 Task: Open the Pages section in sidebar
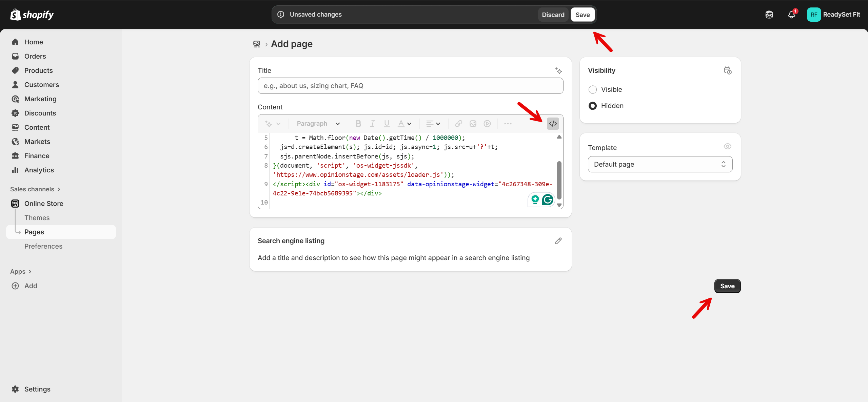34,232
